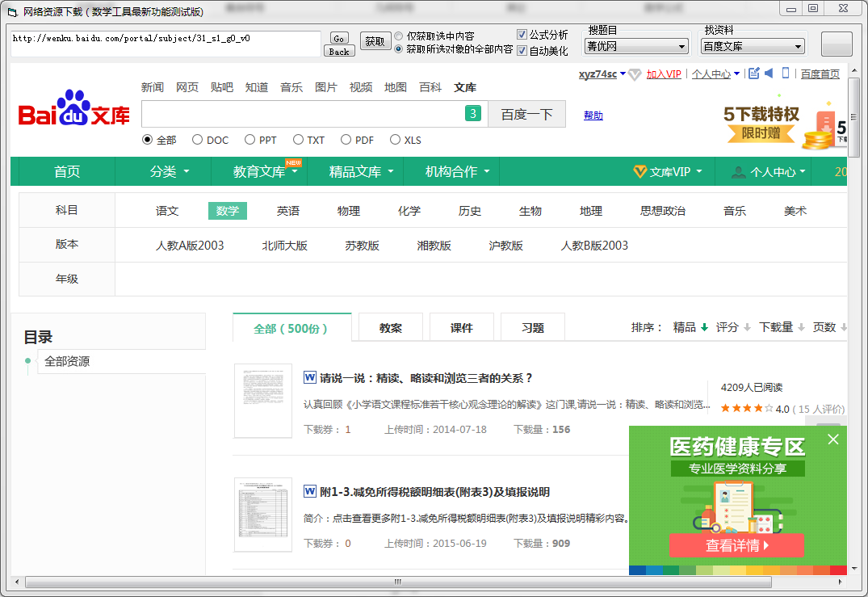Switch to the 课件 tab
This screenshot has height=597, width=868.
click(462, 328)
